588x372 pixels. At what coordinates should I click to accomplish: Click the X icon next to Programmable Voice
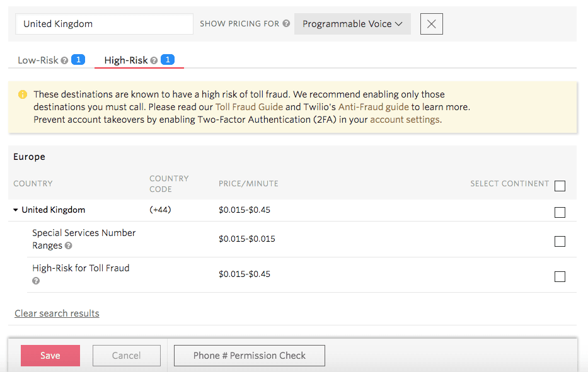(x=431, y=23)
